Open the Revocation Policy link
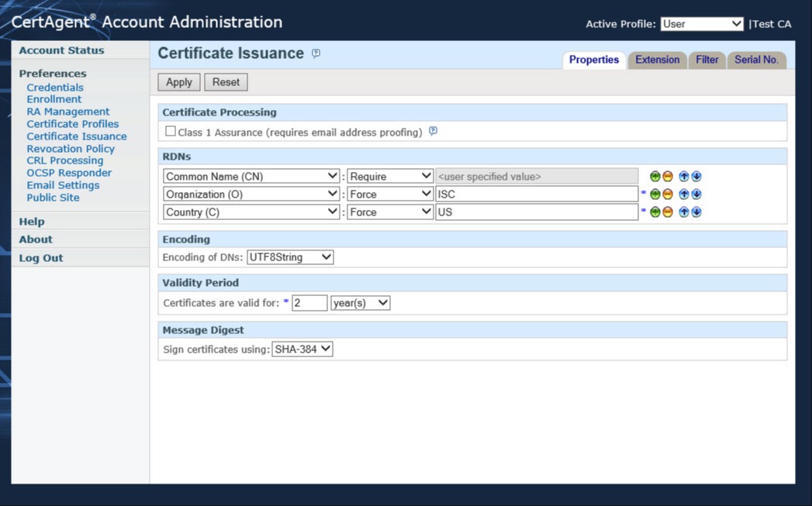 click(x=71, y=149)
